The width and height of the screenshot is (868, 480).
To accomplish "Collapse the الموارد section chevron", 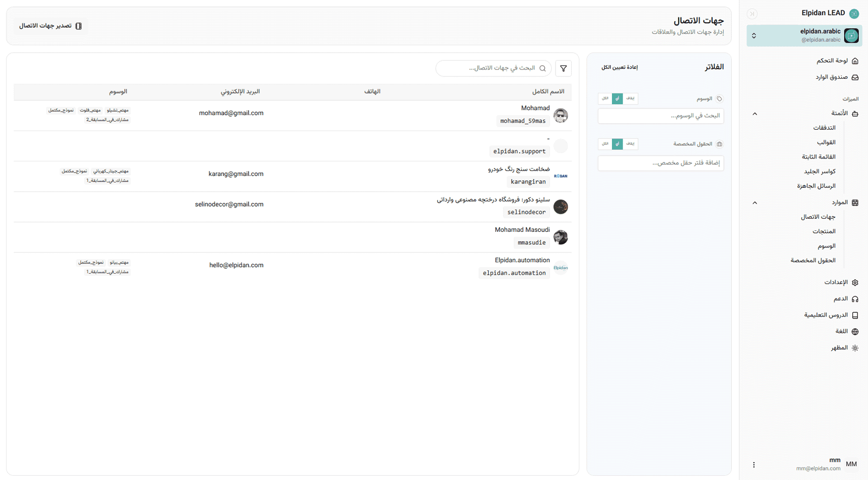I will 755,203.
